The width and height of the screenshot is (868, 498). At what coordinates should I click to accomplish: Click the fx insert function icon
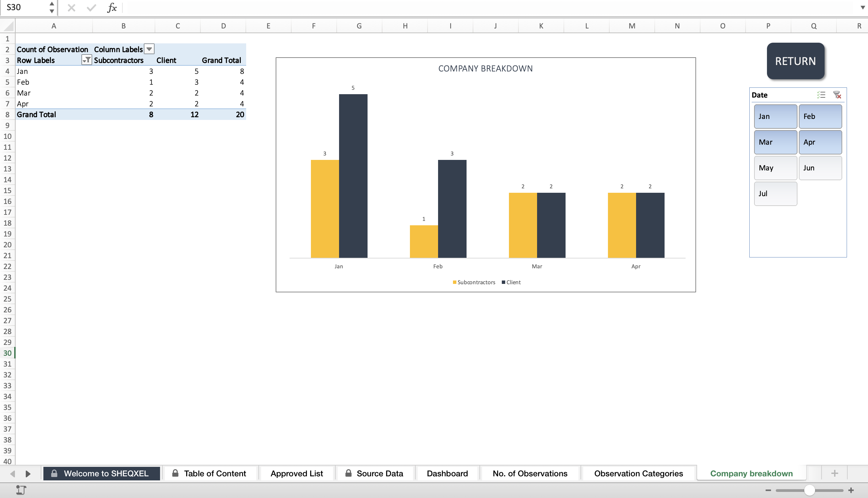click(x=112, y=7)
